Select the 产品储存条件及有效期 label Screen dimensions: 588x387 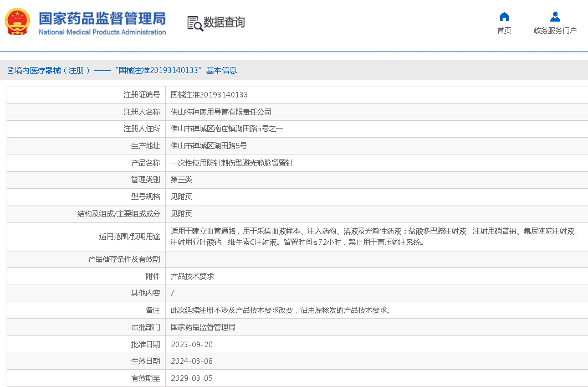[x=124, y=259]
